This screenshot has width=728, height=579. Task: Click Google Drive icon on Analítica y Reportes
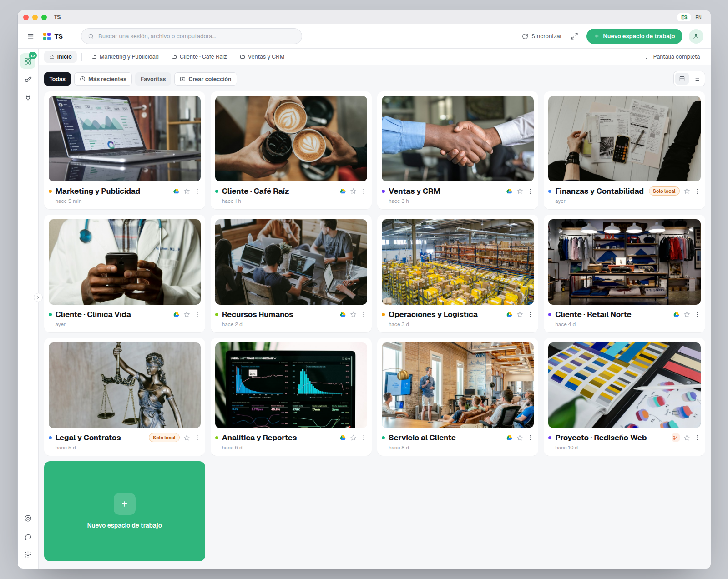(x=343, y=438)
